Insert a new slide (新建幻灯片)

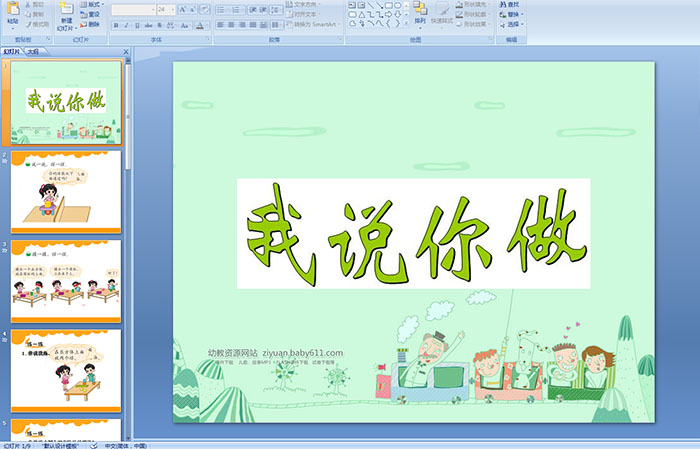tap(67, 17)
